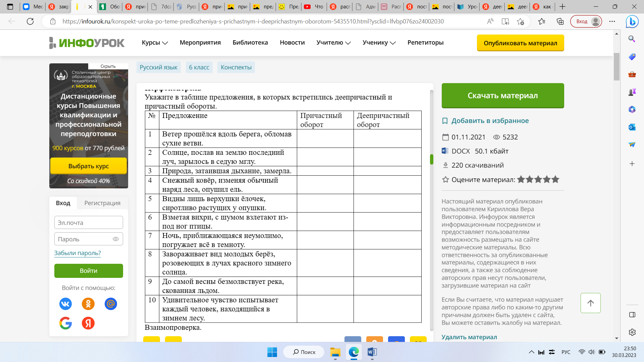
Task: Click the document viewer scrollbar thumb
Action: (432, 160)
